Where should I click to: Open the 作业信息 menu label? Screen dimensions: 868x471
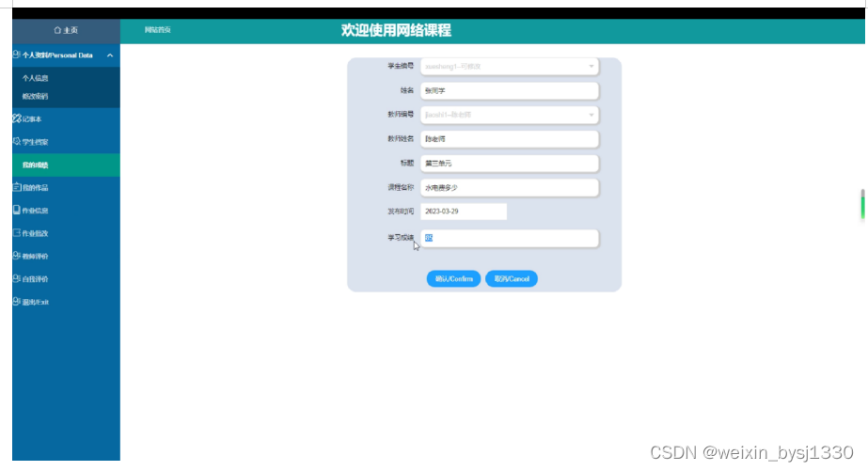pos(35,211)
